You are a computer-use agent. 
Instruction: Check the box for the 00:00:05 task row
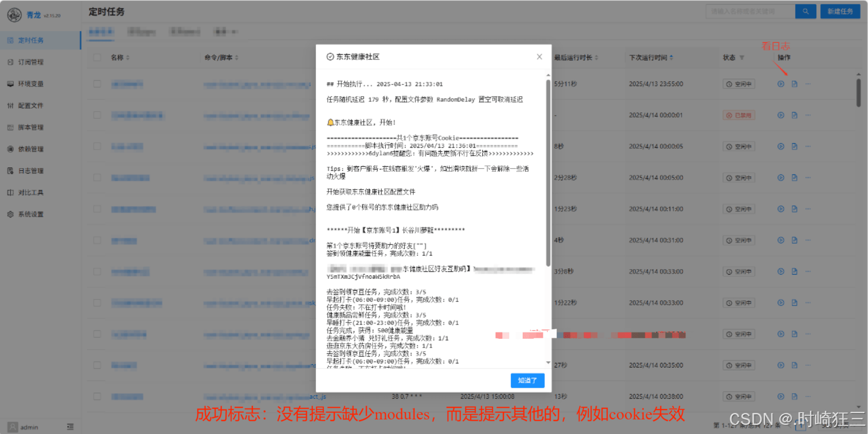[x=97, y=146]
